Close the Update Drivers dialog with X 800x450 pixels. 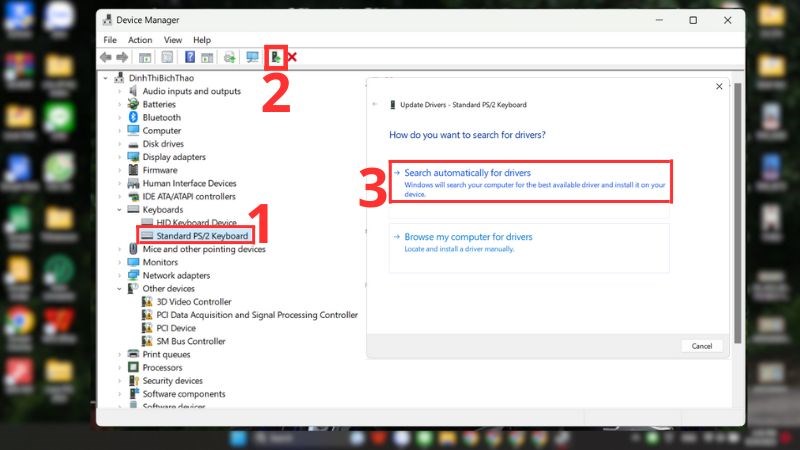pos(719,86)
